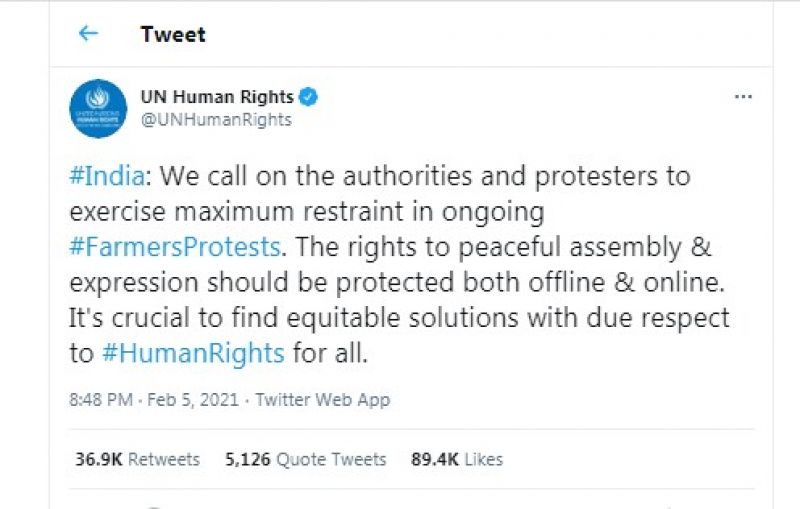Click the "Tweet" page header title
Viewport: 800px width, 509px height.
[173, 34]
